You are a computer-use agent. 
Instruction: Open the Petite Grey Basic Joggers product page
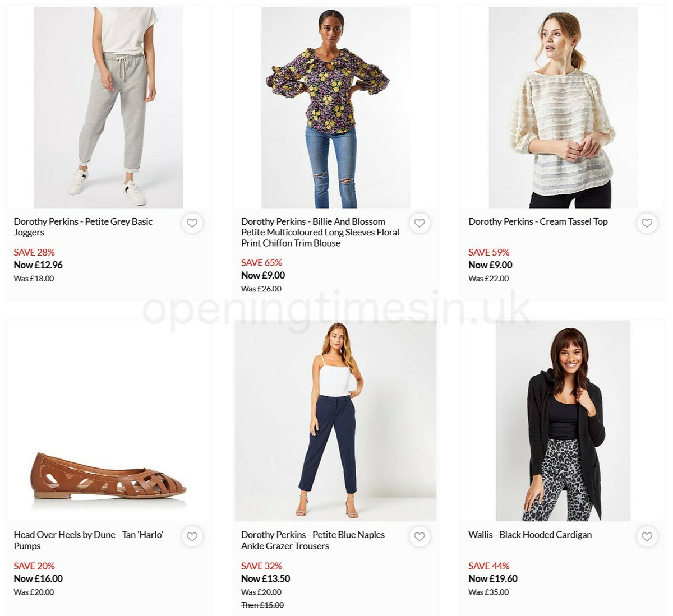pos(83,227)
